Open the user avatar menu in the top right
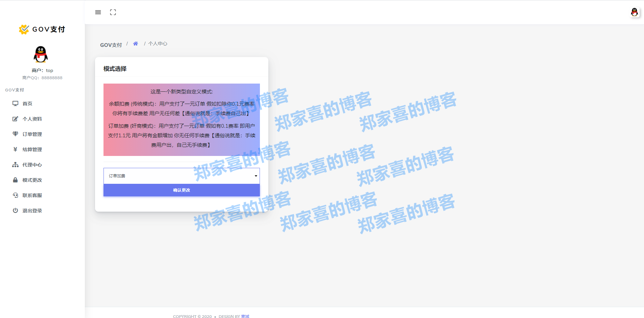The height and width of the screenshot is (318, 644). point(634,12)
